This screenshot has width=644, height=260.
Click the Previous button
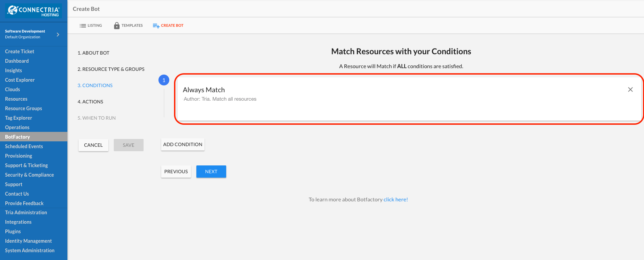click(x=176, y=172)
